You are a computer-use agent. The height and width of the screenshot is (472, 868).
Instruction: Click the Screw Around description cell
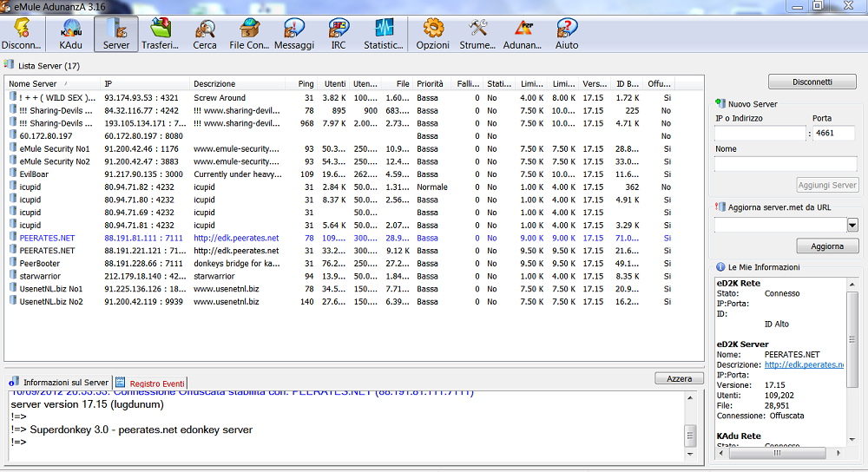[x=220, y=98]
